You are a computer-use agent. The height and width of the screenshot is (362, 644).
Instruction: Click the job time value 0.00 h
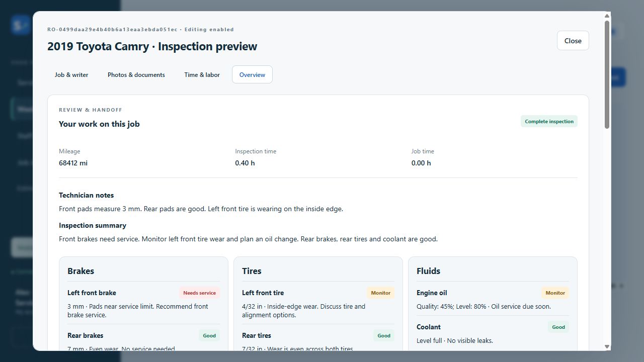pyautogui.click(x=421, y=163)
